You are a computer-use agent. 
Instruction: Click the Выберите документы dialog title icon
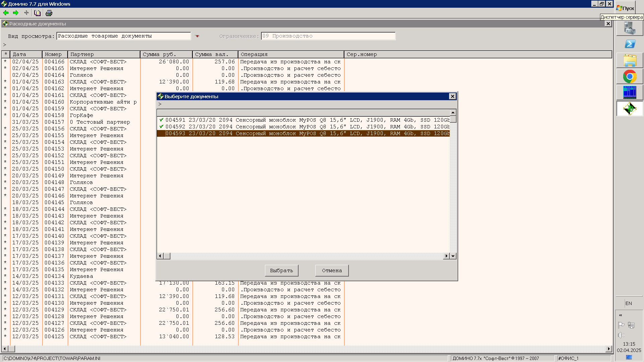pyautogui.click(x=161, y=96)
